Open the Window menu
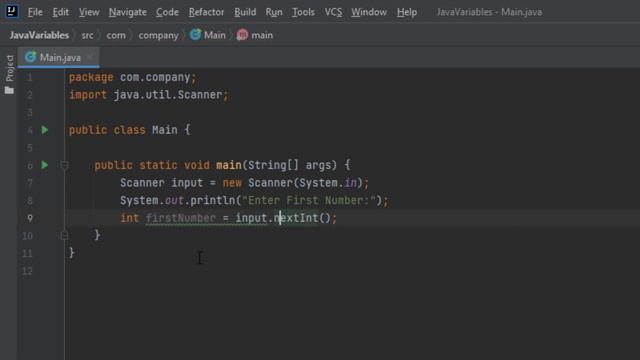 pyautogui.click(x=369, y=12)
